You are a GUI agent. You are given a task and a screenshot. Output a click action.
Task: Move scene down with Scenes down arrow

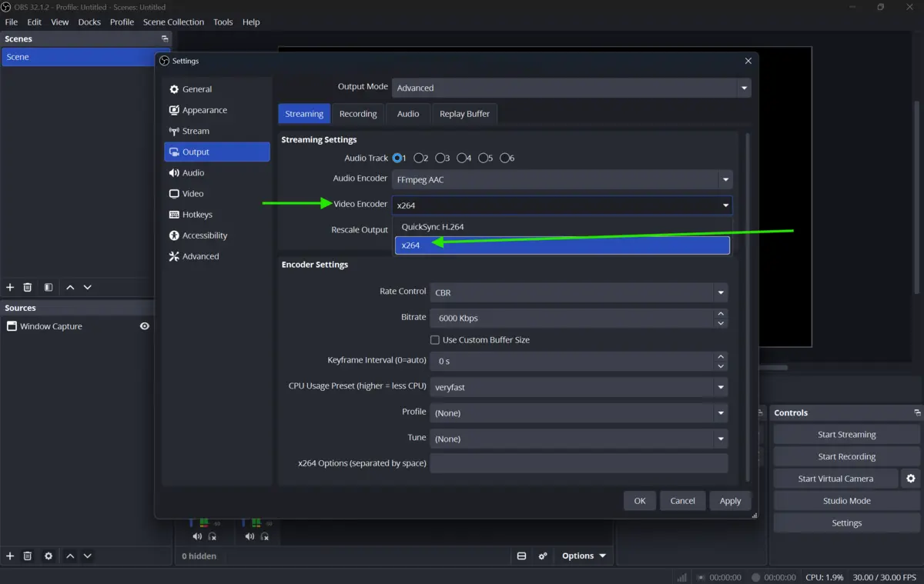point(88,287)
